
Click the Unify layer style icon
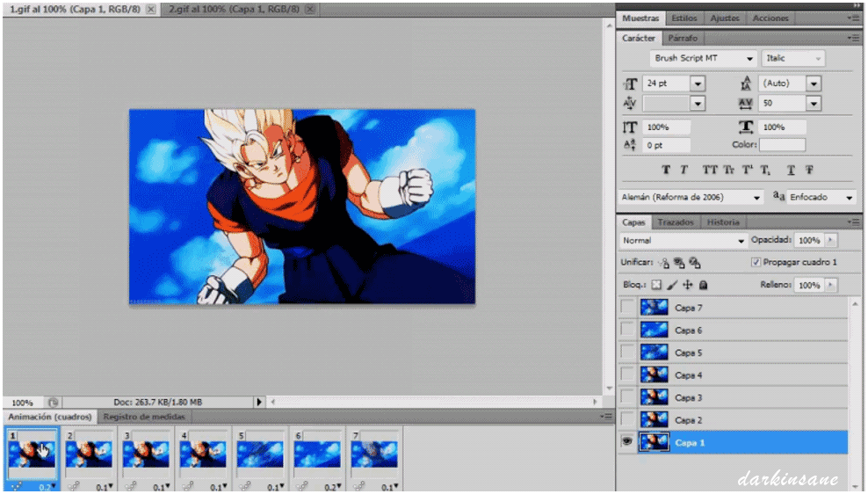695,263
